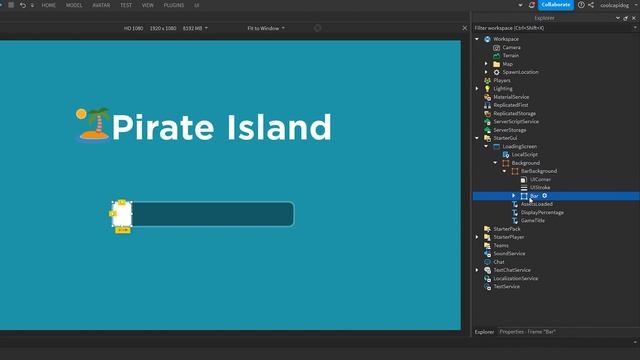
Task: Undock the Explorer panel with pop-out icon
Action: [x=626, y=18]
